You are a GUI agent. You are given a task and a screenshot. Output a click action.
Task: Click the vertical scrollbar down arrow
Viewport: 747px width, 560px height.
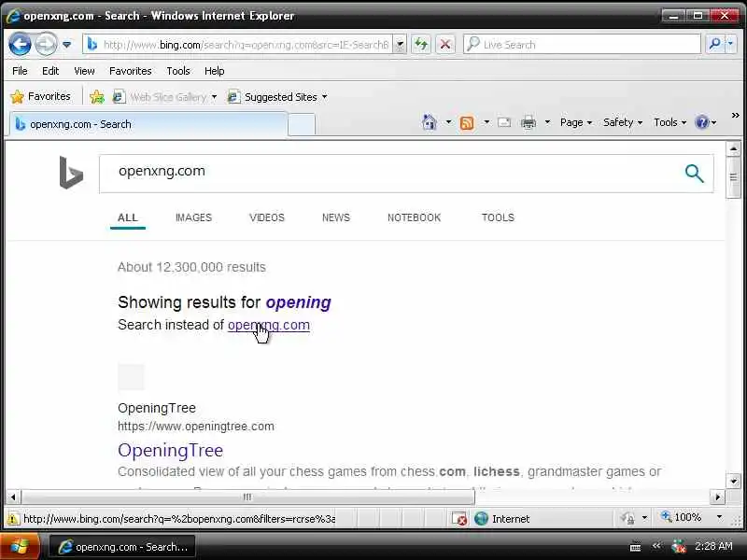733,481
